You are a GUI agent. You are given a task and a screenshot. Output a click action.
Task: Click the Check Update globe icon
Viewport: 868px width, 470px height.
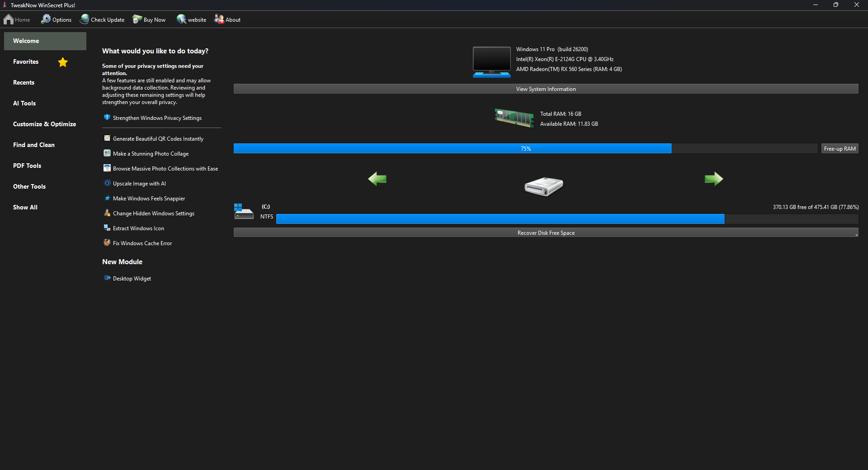[x=85, y=19]
